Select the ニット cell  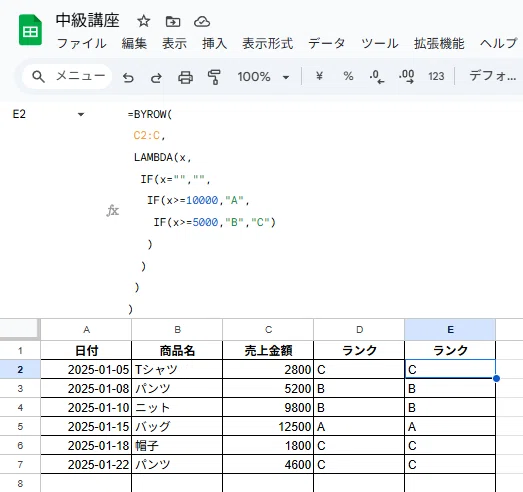(x=177, y=407)
